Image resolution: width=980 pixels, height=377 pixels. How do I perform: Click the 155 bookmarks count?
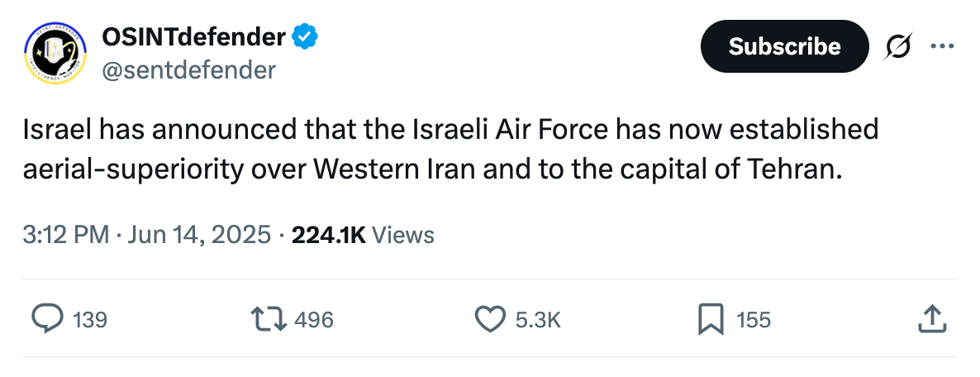pos(753,320)
